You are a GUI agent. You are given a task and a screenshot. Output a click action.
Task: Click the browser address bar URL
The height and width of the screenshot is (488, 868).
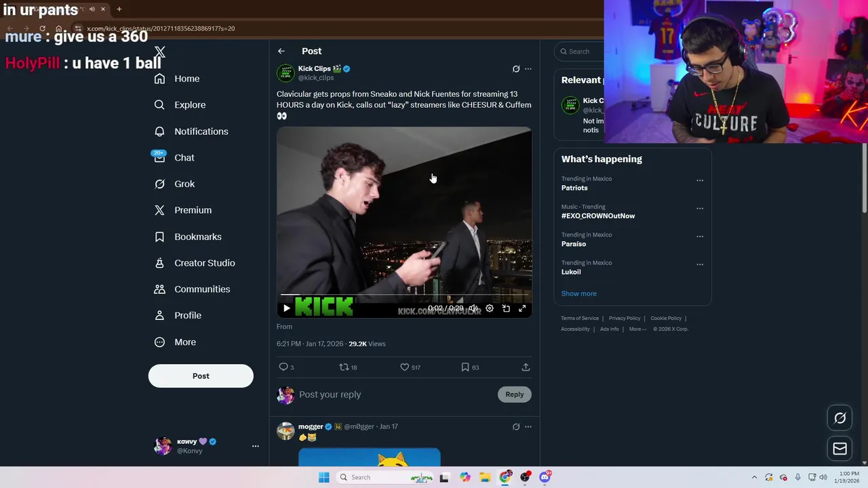tap(161, 28)
